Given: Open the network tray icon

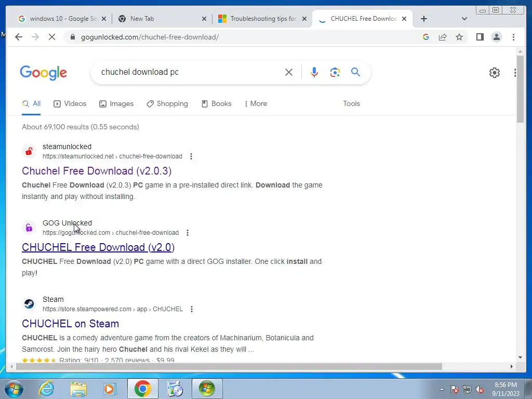Looking at the screenshot, I should [x=467, y=389].
